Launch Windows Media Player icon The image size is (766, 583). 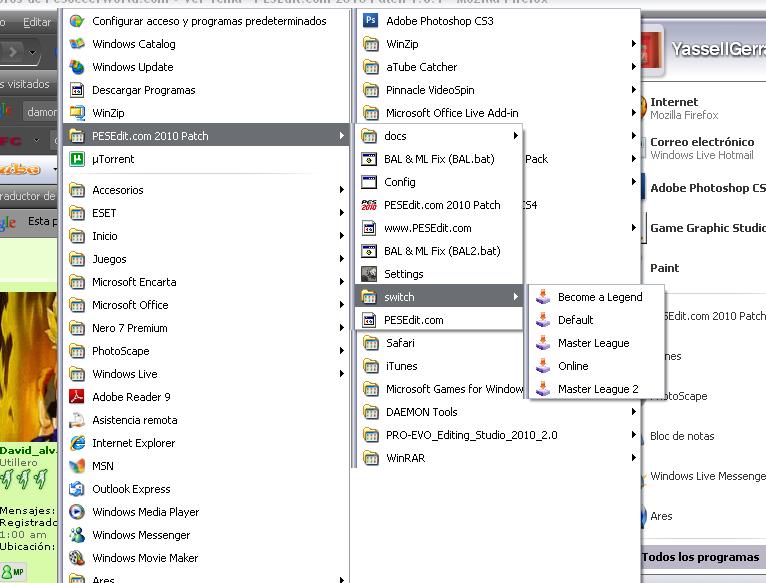[x=77, y=512]
